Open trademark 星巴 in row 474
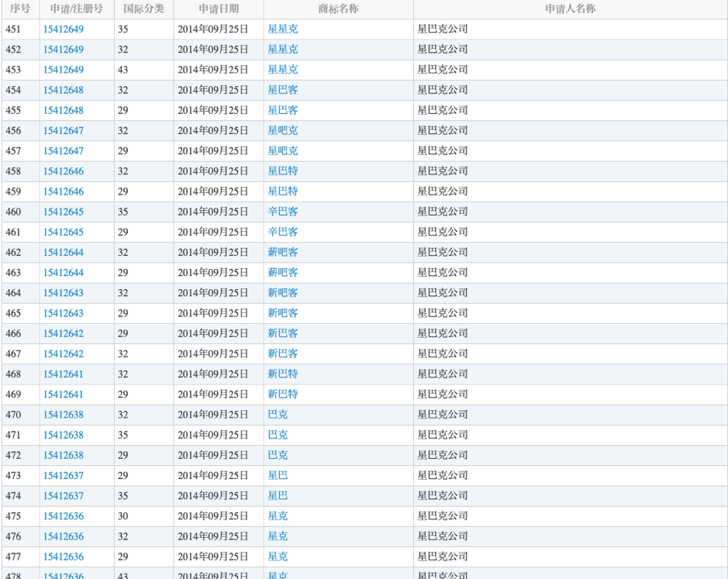The height and width of the screenshot is (579, 728). click(x=278, y=496)
